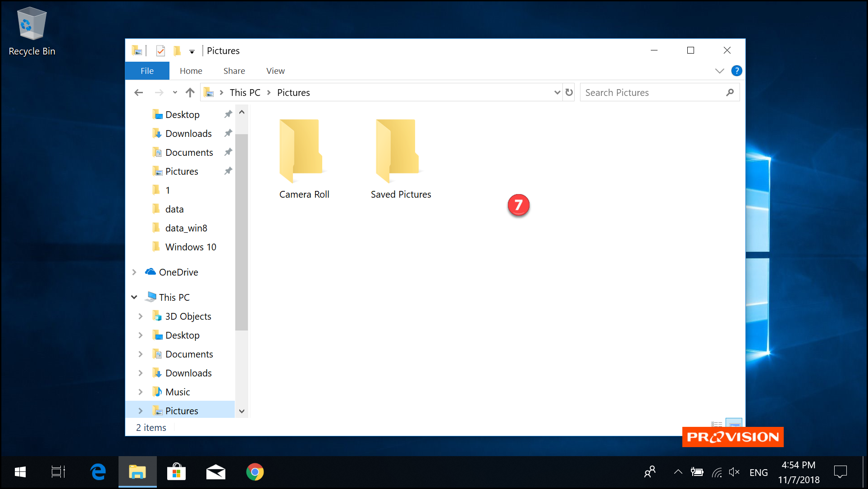Image resolution: width=868 pixels, height=489 pixels.
Task: Click the navigate forward arrow button
Action: [x=158, y=92]
